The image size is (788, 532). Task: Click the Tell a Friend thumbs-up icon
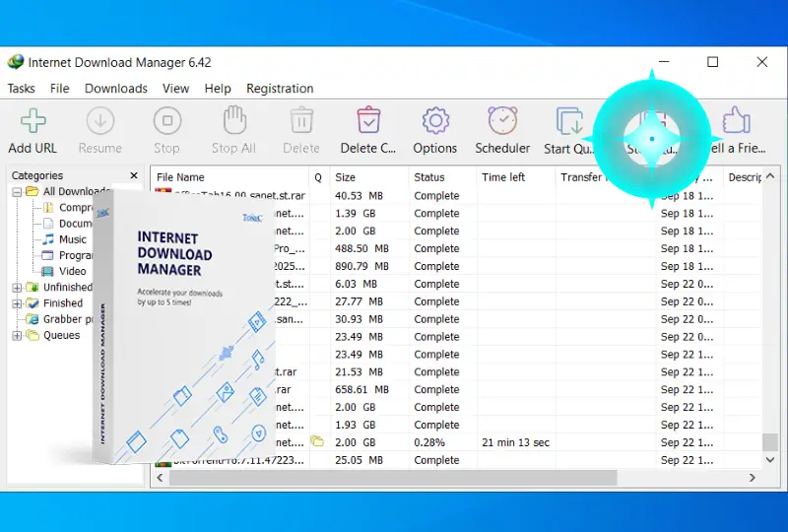[x=736, y=119]
